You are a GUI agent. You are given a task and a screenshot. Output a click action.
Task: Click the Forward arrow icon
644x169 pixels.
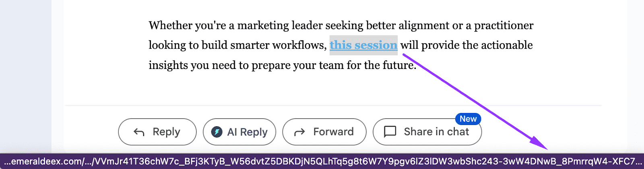pos(299,132)
